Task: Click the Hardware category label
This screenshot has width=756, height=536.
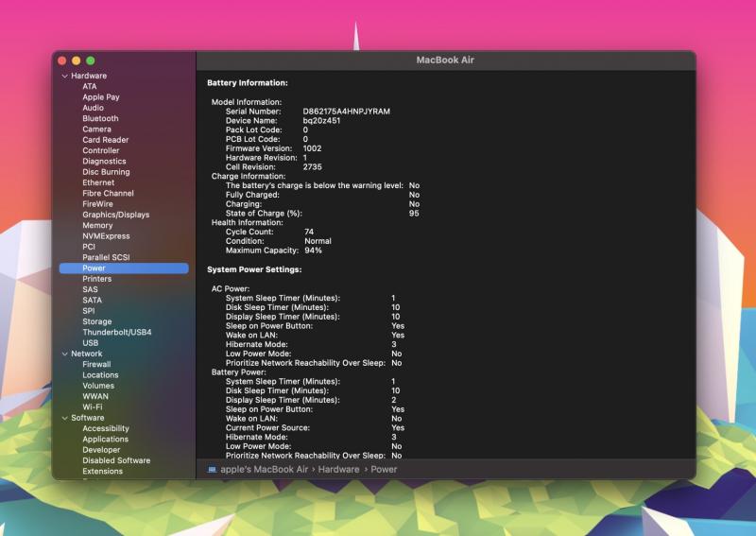Action: (89, 76)
